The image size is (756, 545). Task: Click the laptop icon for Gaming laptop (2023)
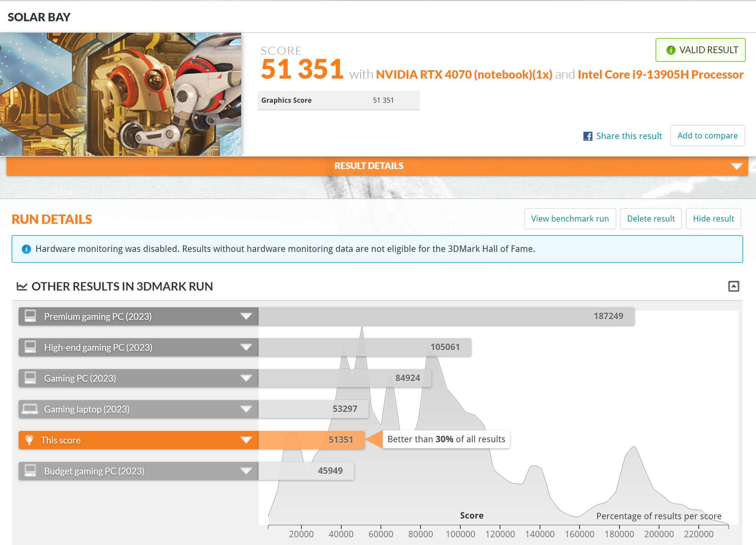30,409
